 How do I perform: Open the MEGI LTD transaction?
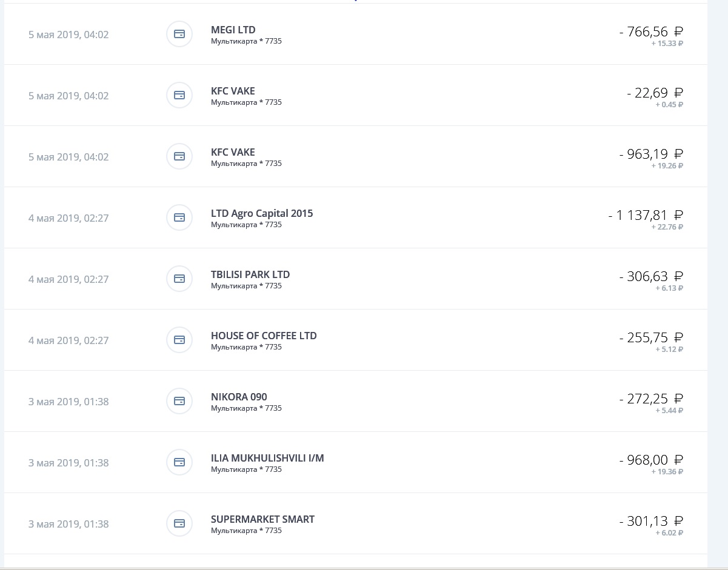click(x=356, y=34)
